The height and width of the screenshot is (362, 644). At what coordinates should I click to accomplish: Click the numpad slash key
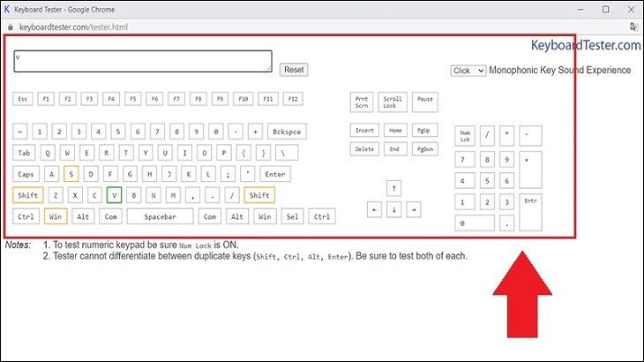tap(487, 136)
